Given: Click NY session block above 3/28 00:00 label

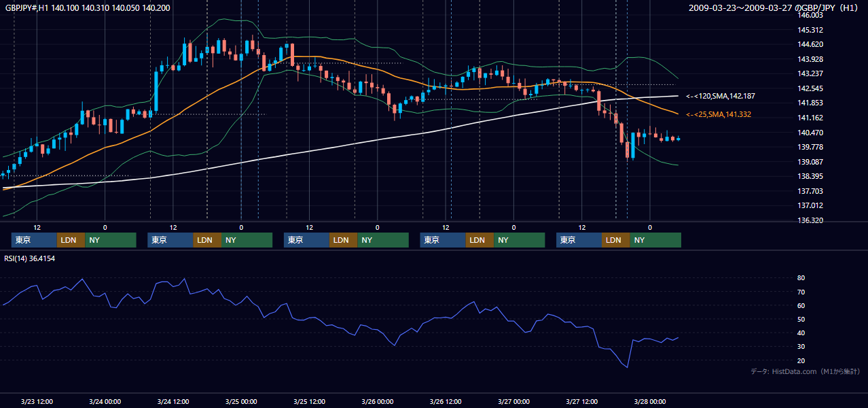Looking at the screenshot, I should pos(655,240).
